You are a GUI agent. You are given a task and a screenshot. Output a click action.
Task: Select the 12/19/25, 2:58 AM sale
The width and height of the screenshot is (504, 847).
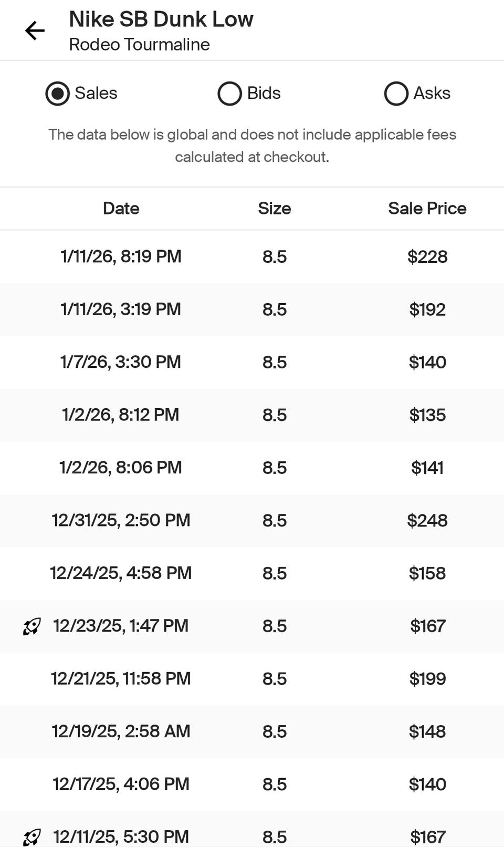tap(121, 731)
